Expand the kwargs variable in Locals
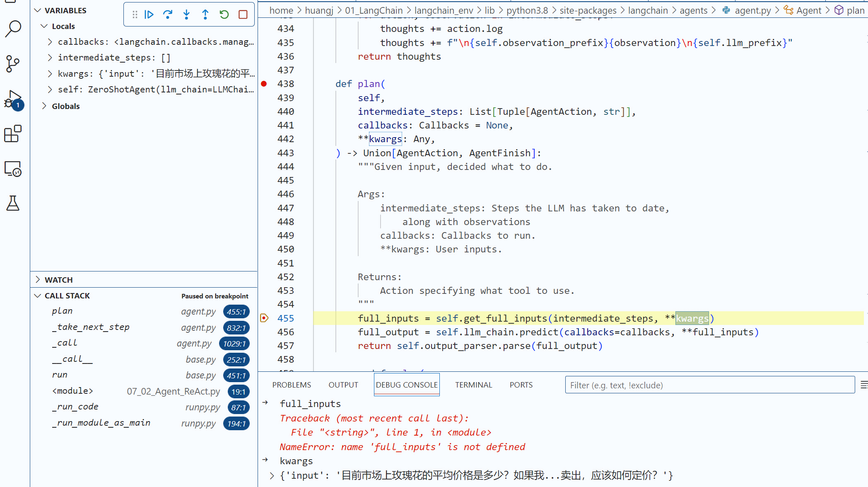This screenshot has width=868, height=487. click(50, 74)
